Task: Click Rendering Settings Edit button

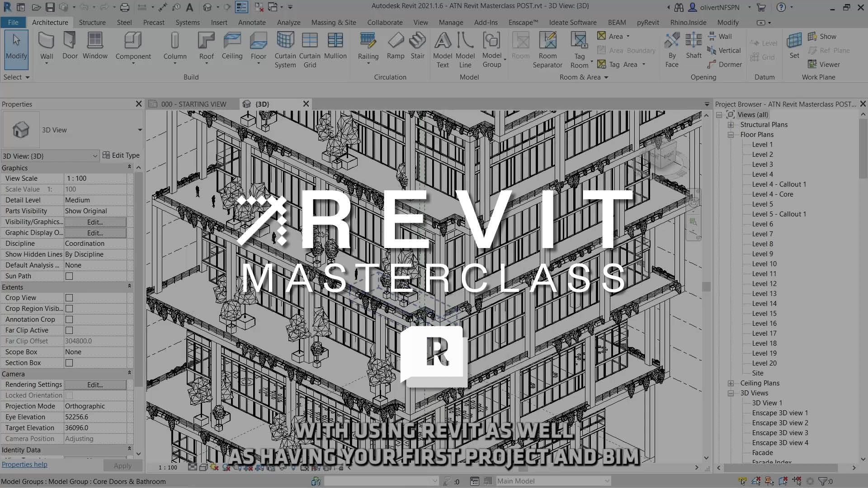Action: coord(95,385)
